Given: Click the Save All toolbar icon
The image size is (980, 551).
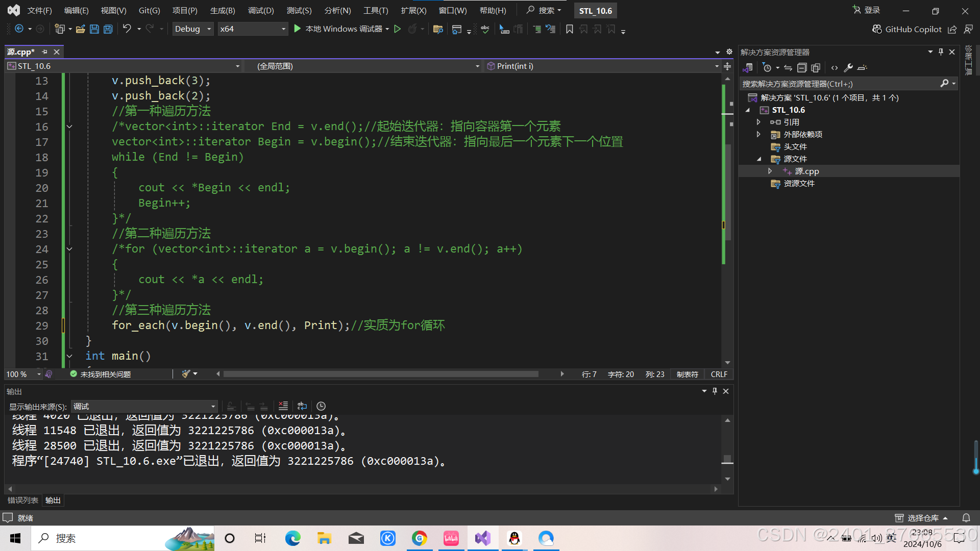Looking at the screenshot, I should [x=108, y=29].
